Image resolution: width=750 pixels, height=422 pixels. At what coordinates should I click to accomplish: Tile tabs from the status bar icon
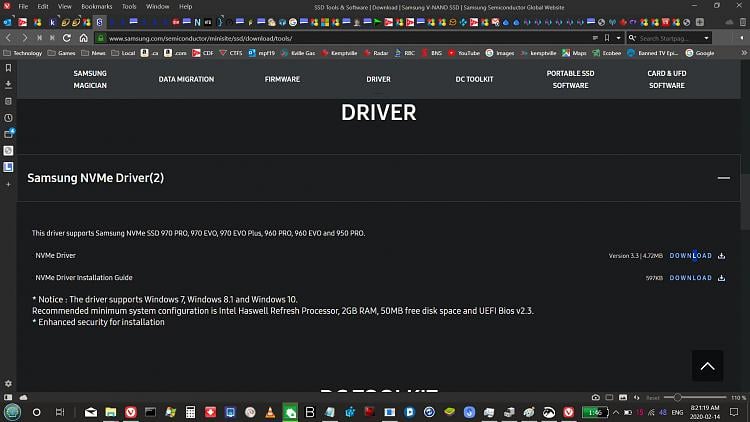(609, 398)
